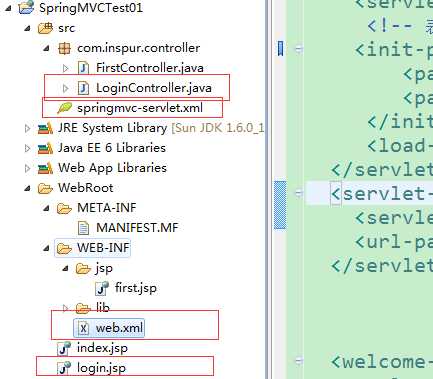The width and height of the screenshot is (433, 379).
Task: Click the WebRoot folder icon
Action: 45,188
